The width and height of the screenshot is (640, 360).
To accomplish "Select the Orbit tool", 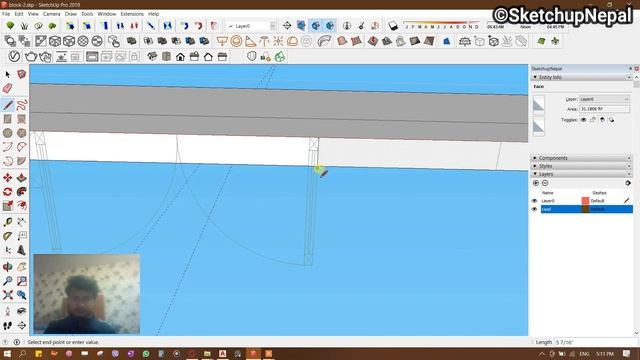I will pyautogui.click(x=7, y=267).
